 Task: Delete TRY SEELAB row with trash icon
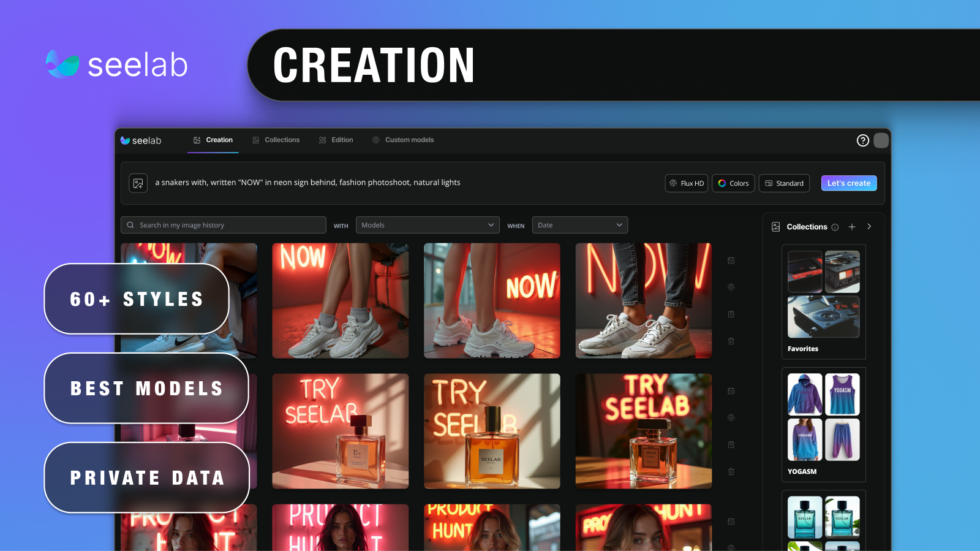pos(731,471)
